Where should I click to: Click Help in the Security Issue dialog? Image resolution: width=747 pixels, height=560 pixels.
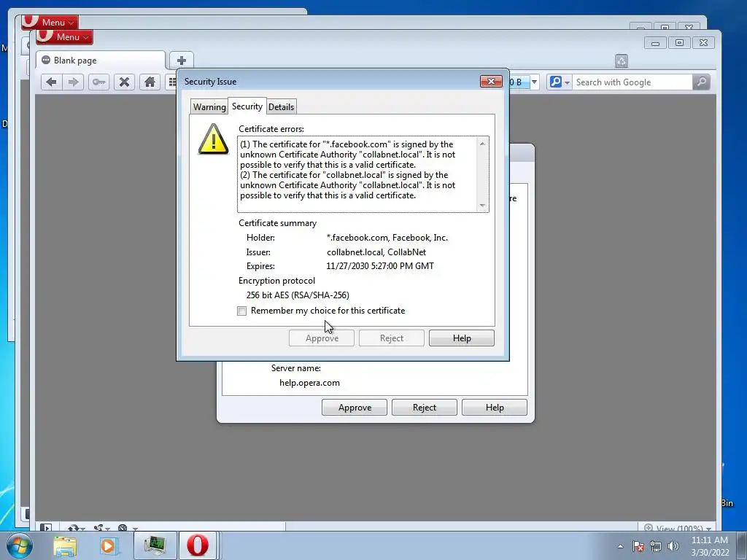(462, 338)
